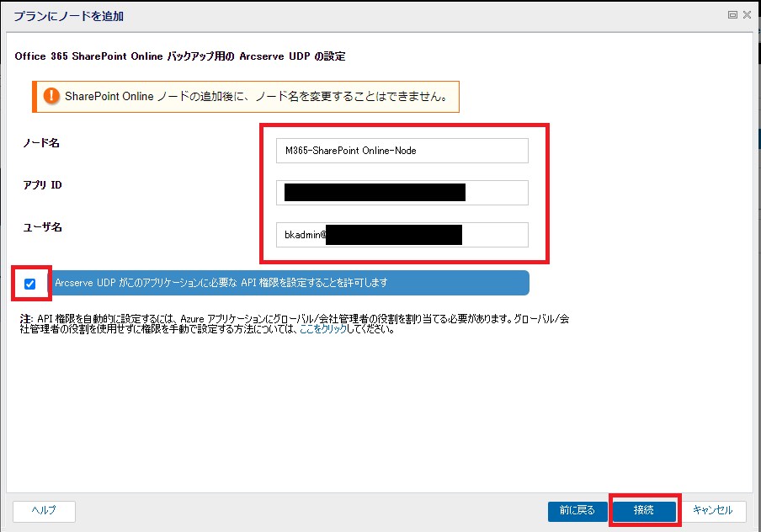Viewport: 761px width, 532px height.
Task: Toggle the Arcserve UDP API permission checkbox
Action: click(x=29, y=284)
